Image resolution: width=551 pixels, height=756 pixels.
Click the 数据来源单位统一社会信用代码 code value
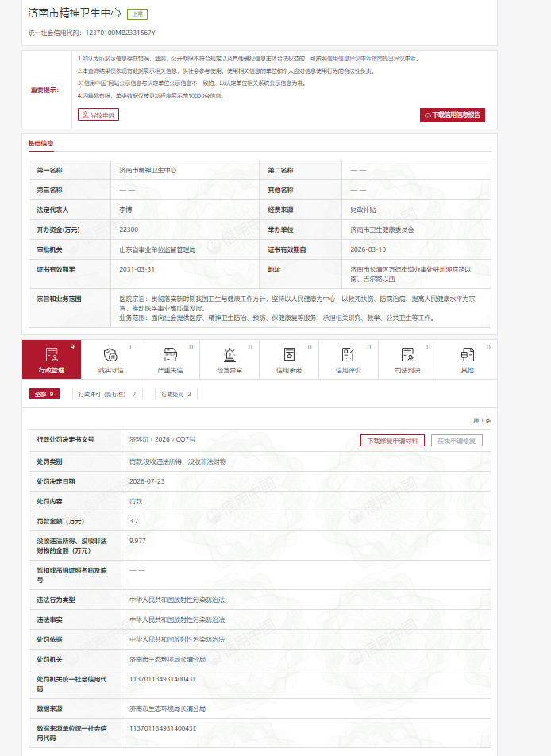163,728
